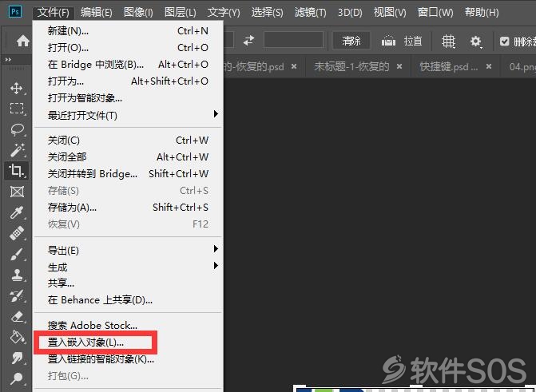Select the Crop tool
Screen dimensions: 536x392
click(x=17, y=170)
